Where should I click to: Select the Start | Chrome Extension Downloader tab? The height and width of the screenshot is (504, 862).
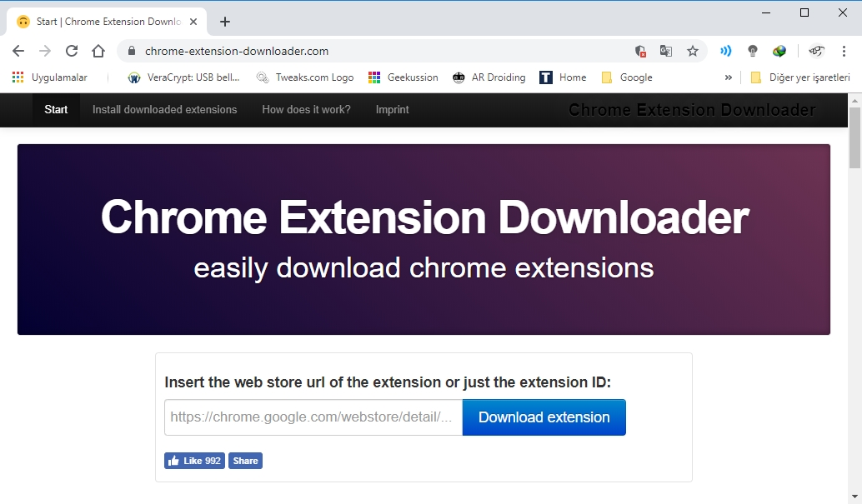(x=108, y=22)
